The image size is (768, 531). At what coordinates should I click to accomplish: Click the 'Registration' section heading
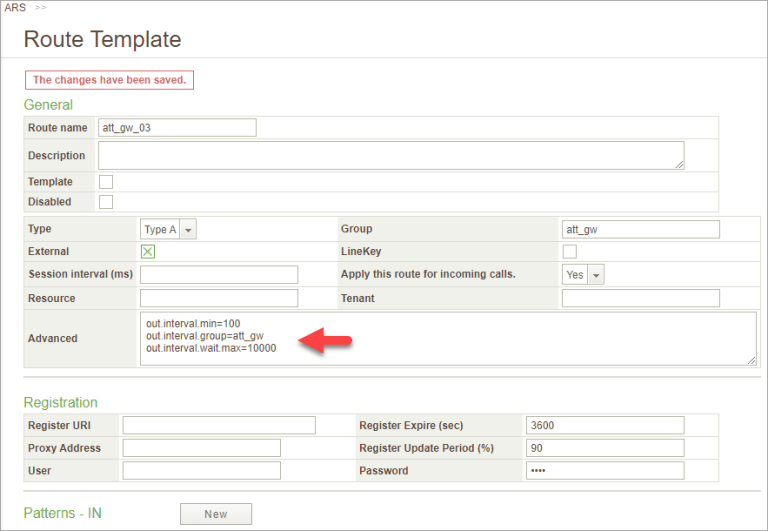click(61, 403)
